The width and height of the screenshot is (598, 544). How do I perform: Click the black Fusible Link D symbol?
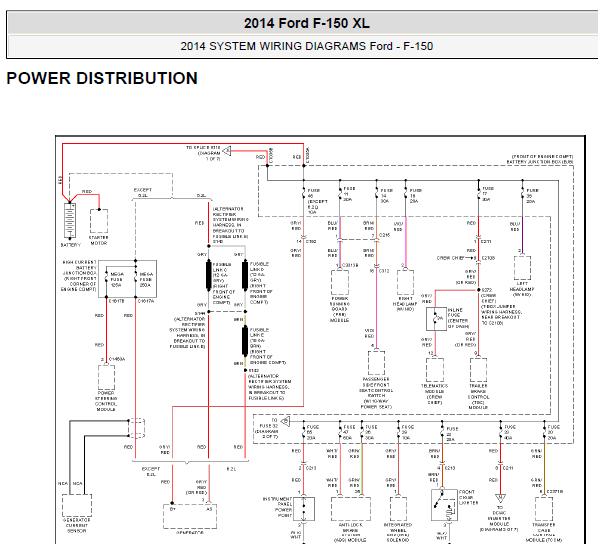pyautogui.click(x=245, y=275)
